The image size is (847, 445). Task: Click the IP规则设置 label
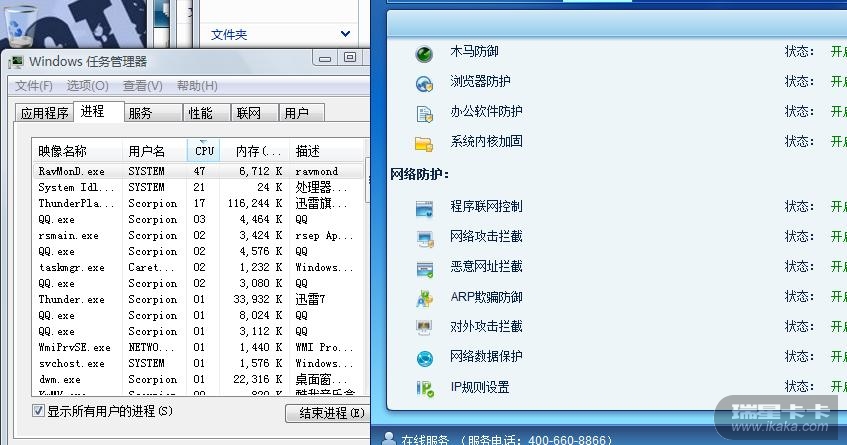tap(480, 387)
